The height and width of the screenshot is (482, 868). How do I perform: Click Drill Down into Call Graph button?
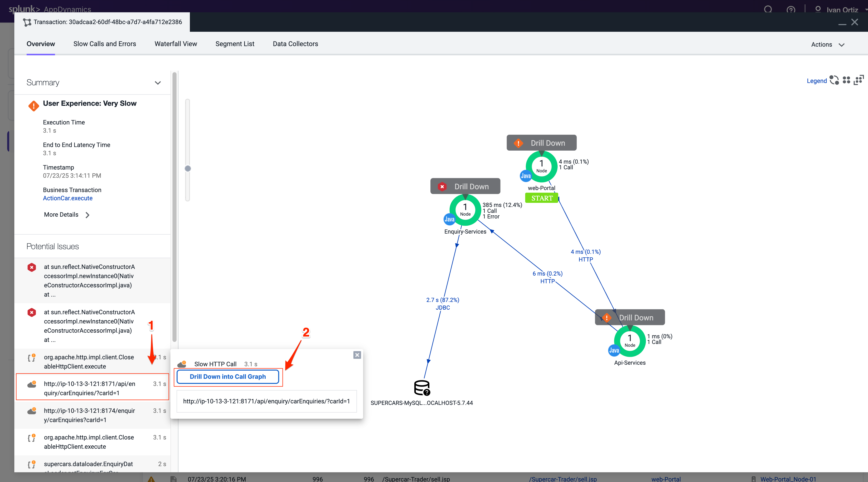point(228,376)
